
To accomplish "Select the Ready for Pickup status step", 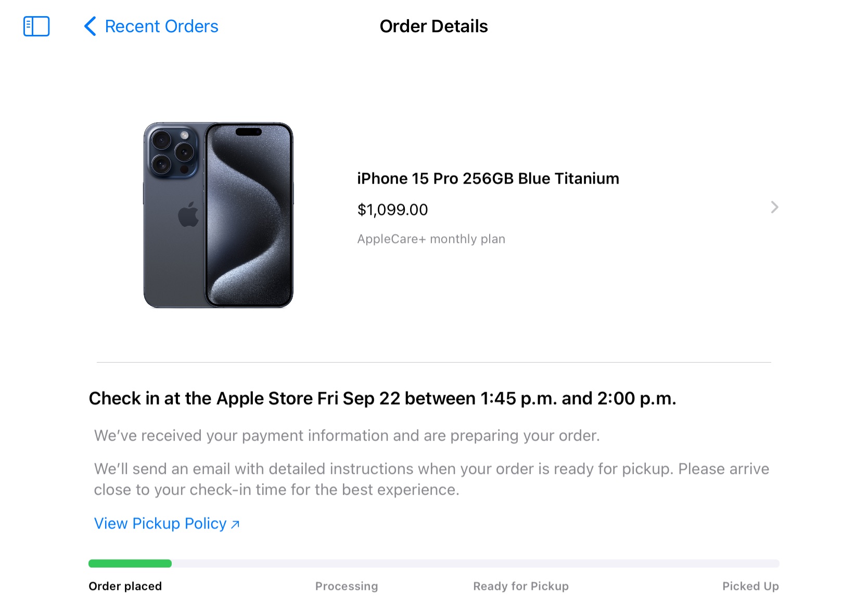I will [521, 586].
